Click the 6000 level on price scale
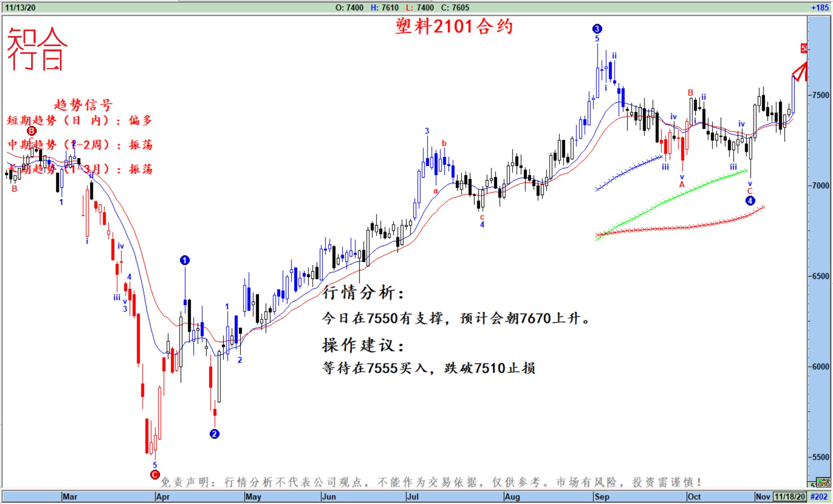The image size is (833, 504). coord(820,366)
